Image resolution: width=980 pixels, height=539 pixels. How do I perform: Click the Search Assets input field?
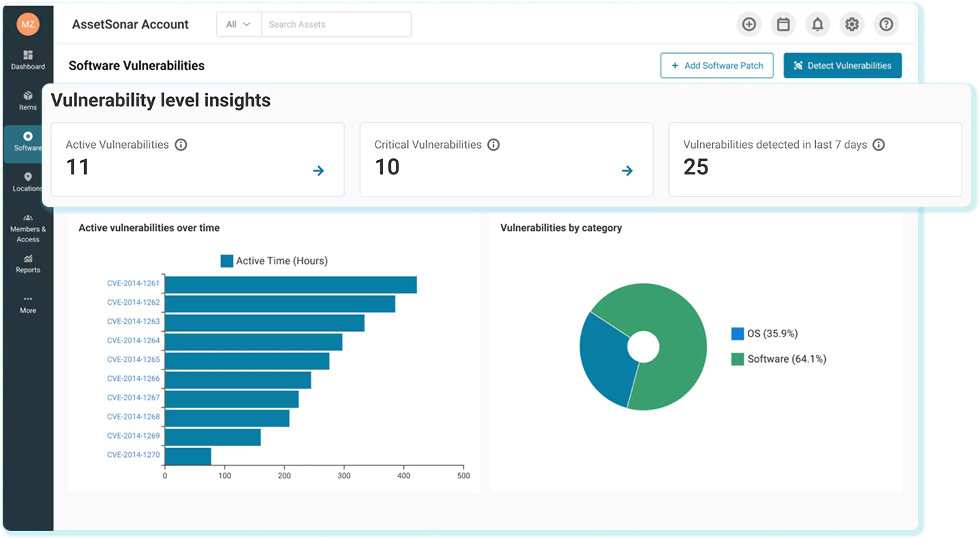[336, 25]
